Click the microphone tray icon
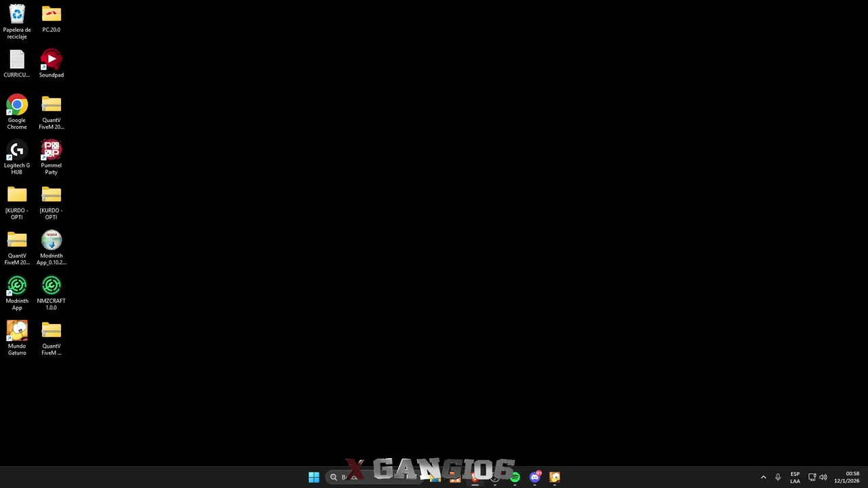This screenshot has height=488, width=868. pos(778,477)
